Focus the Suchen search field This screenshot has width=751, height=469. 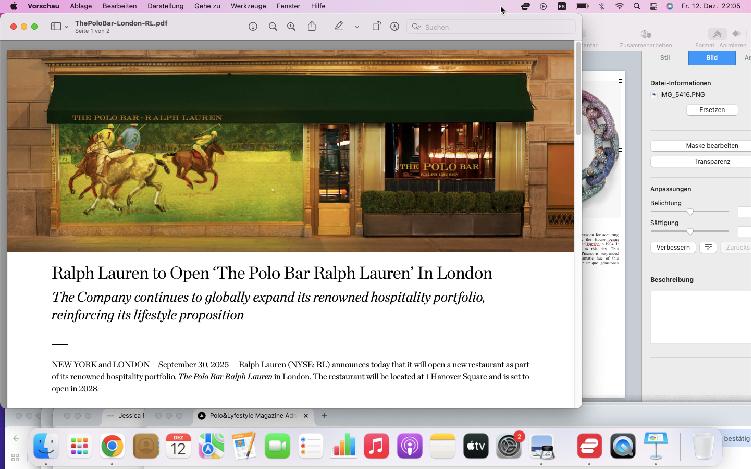click(491, 27)
